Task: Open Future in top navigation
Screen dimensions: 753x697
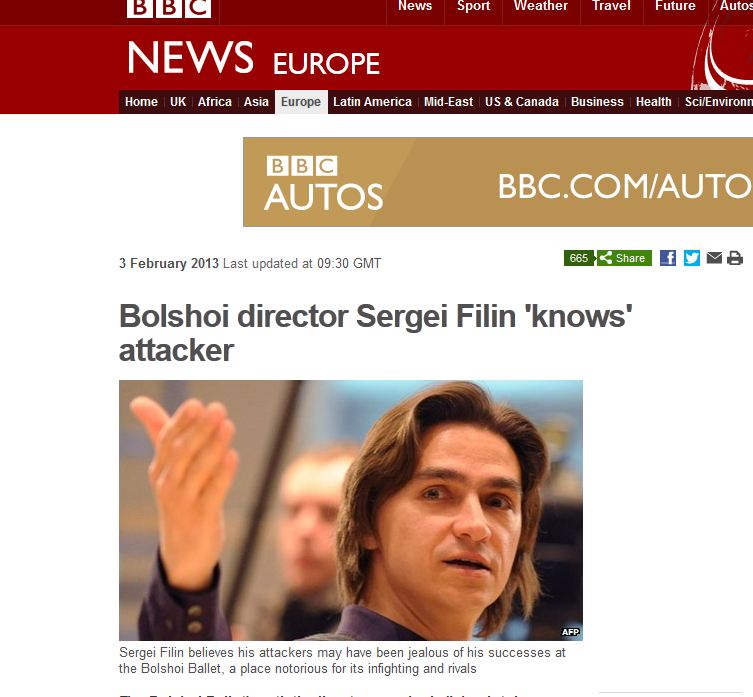Action: click(x=675, y=6)
